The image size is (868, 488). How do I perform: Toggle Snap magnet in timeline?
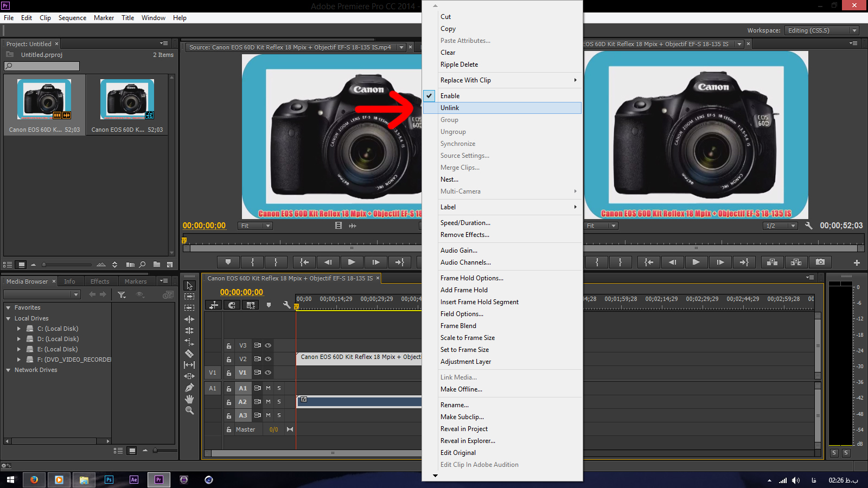pos(232,305)
